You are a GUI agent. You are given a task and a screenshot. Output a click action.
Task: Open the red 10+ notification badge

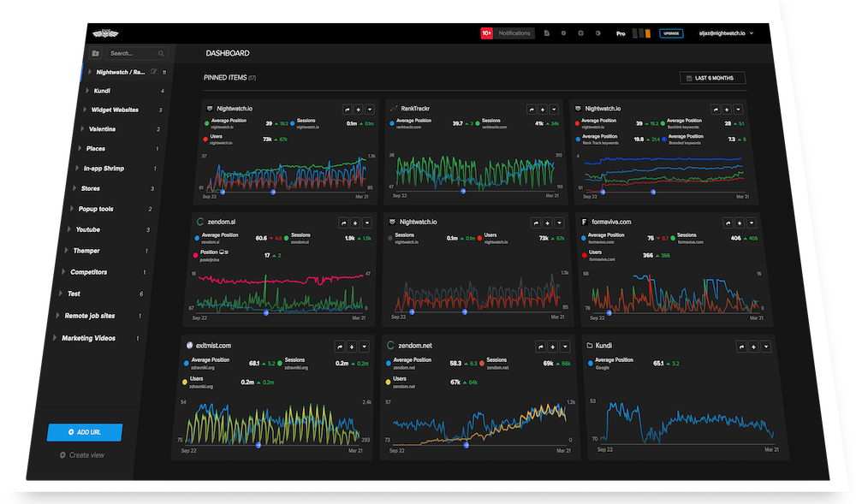click(486, 33)
